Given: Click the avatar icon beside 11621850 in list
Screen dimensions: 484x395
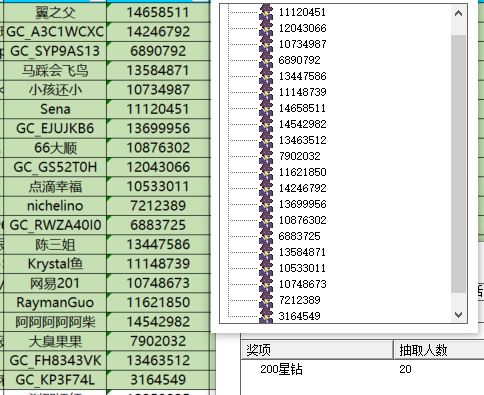Looking at the screenshot, I should 266,172.
